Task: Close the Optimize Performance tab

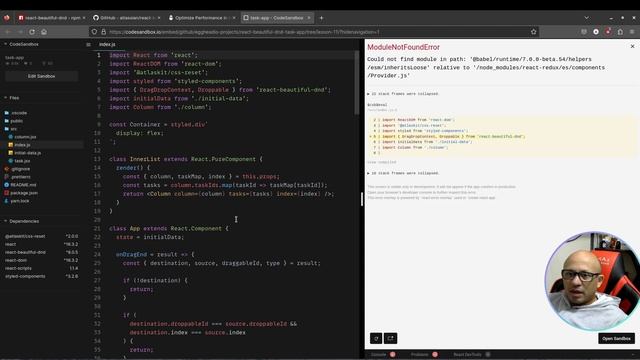Action: (x=234, y=18)
